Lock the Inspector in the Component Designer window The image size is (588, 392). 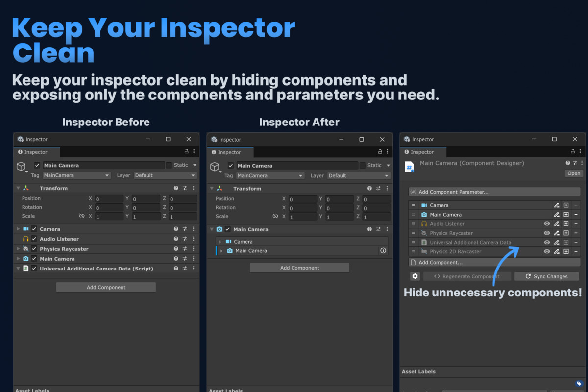click(x=573, y=152)
